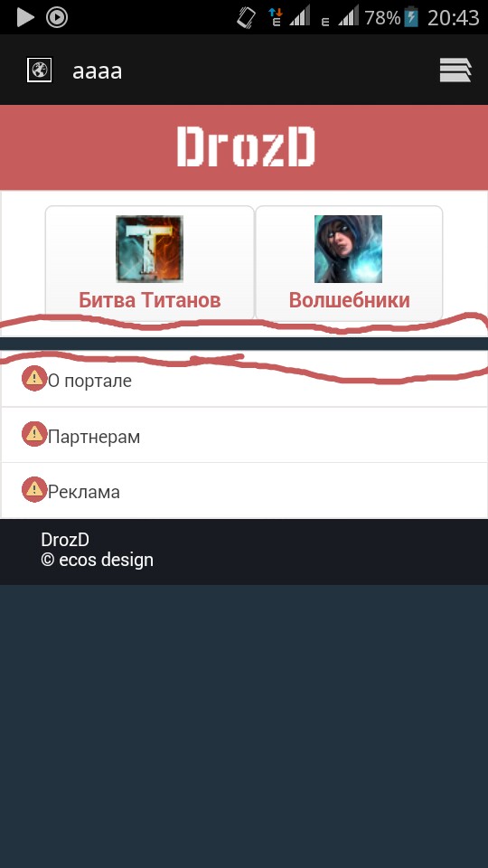Tap the globe icon beside aaaa

[x=39, y=71]
